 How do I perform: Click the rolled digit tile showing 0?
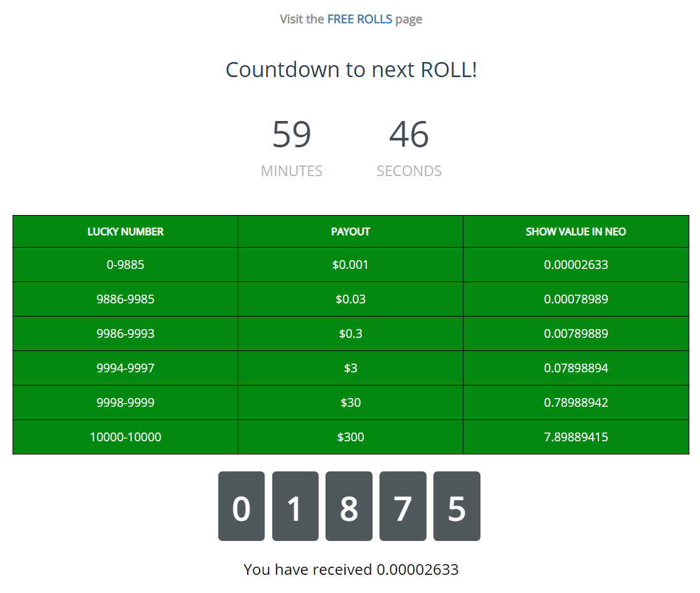coord(241,506)
